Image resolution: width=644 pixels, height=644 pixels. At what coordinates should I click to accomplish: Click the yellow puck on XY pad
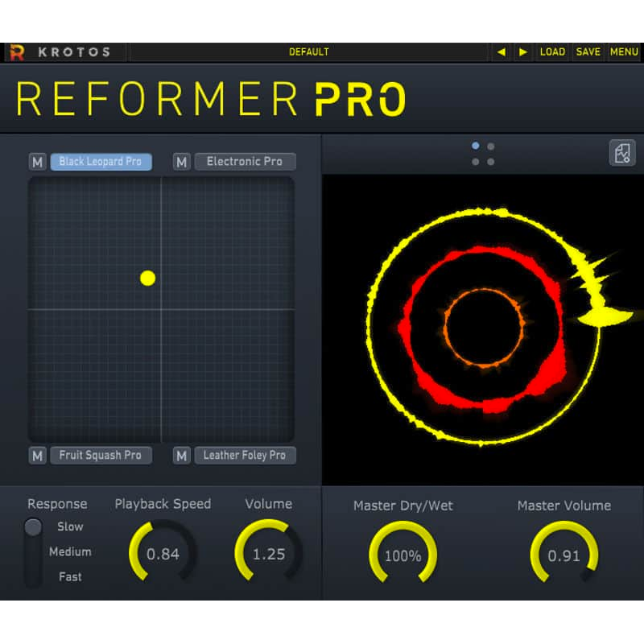[x=147, y=278]
